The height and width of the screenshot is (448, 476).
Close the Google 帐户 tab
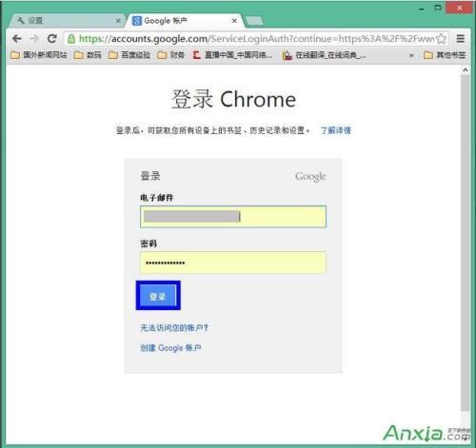[x=234, y=21]
